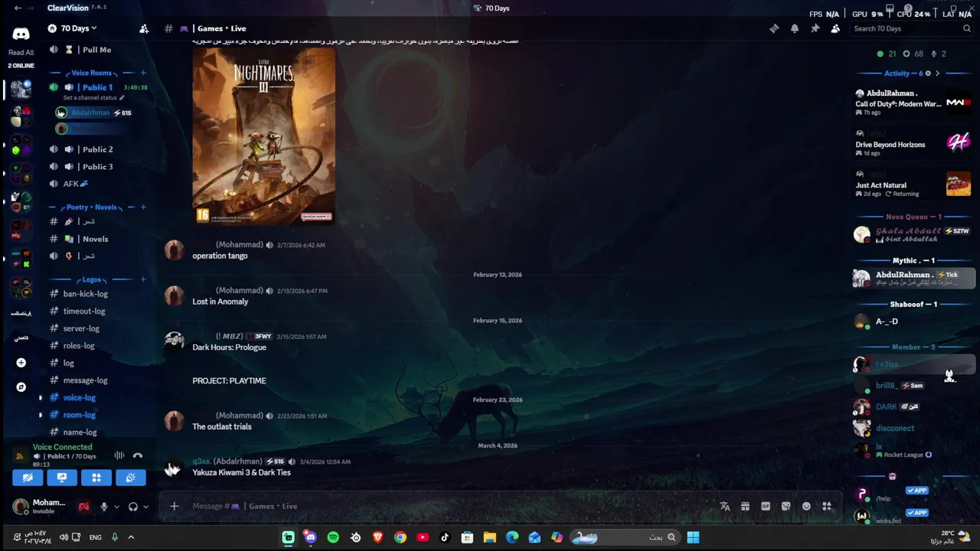Open Abdalrhman user in Public 1 voice

tap(93, 112)
